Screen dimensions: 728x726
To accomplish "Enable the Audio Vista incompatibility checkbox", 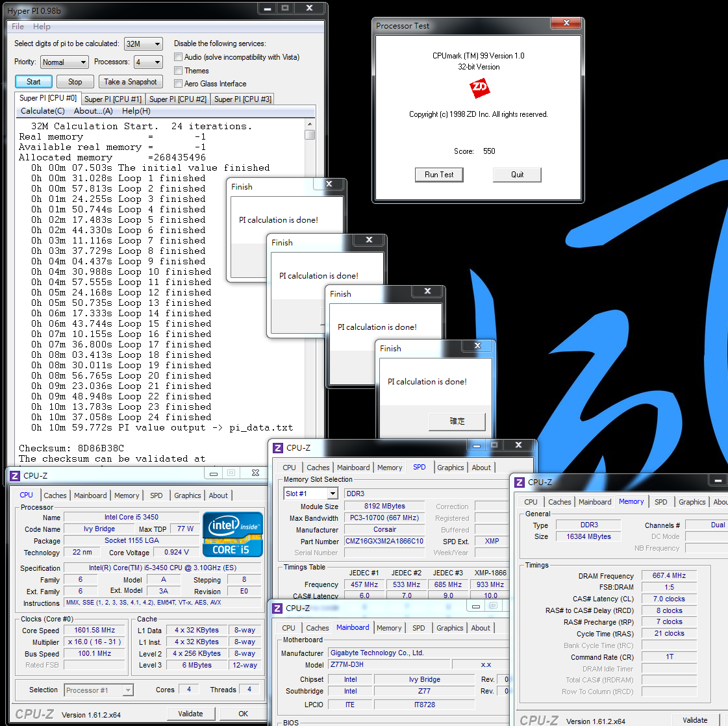I will (x=178, y=57).
